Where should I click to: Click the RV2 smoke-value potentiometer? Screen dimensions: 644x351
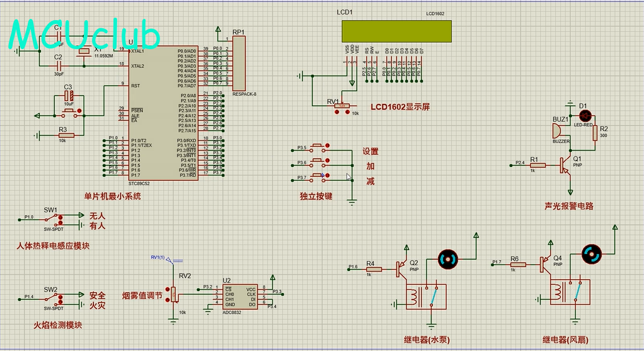tap(174, 294)
